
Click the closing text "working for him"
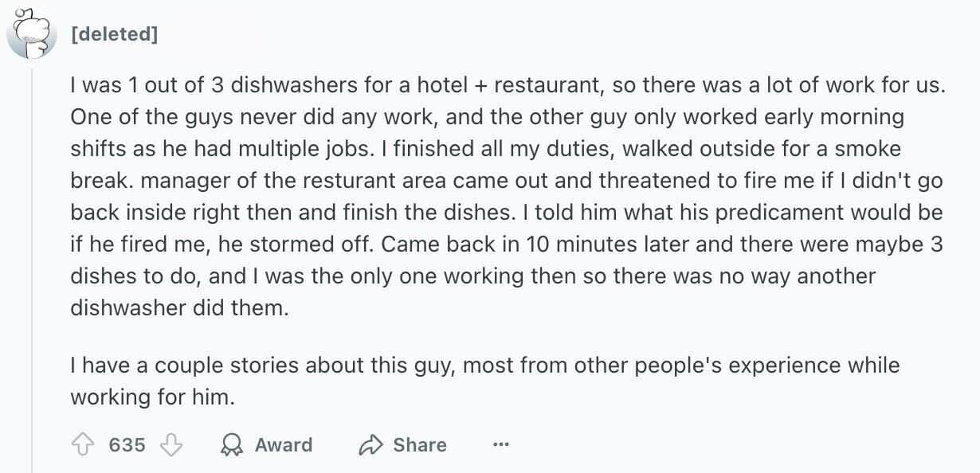152,397
